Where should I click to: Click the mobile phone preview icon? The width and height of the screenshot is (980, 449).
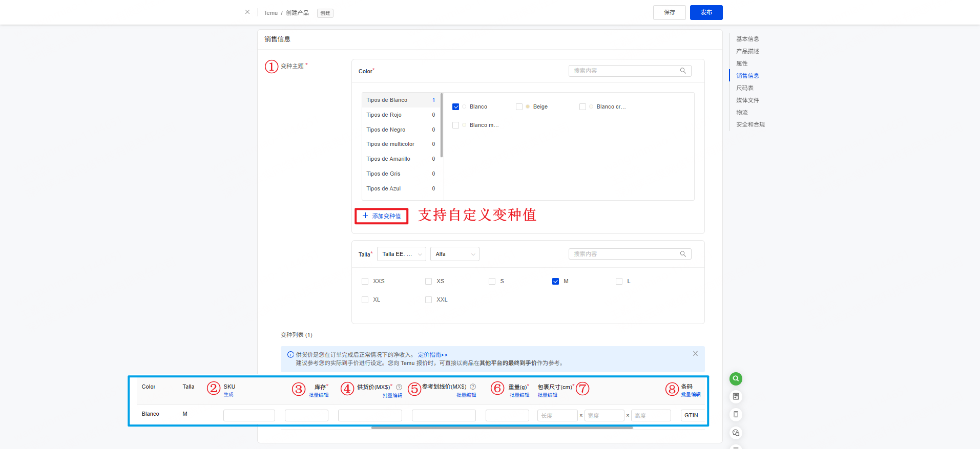click(736, 415)
